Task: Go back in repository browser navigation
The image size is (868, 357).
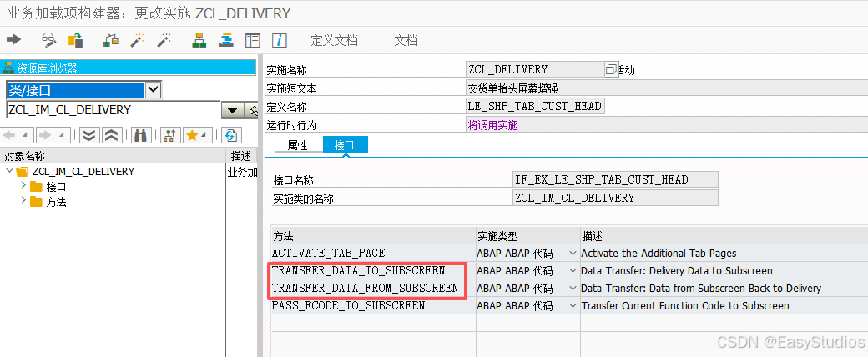Action: 18,135
